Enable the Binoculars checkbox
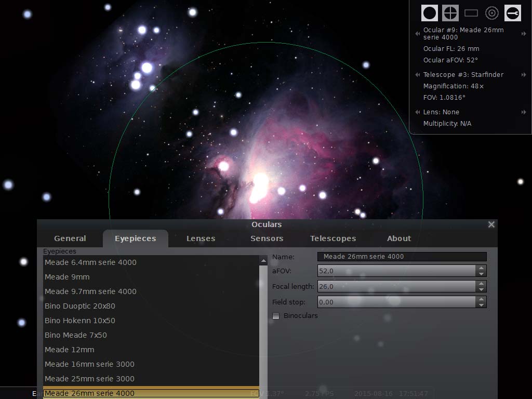Viewport: 532px width, 399px height. pyautogui.click(x=276, y=316)
